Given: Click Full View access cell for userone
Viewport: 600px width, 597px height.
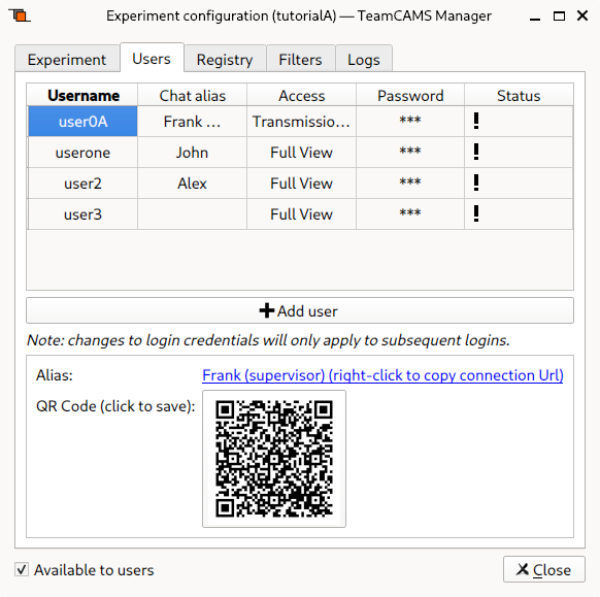Looking at the screenshot, I should (x=302, y=152).
